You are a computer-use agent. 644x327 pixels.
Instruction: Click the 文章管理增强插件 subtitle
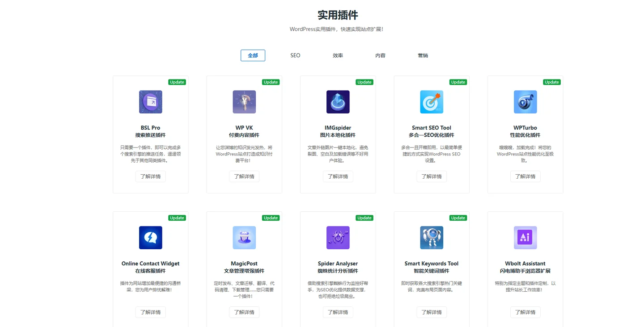(x=244, y=271)
